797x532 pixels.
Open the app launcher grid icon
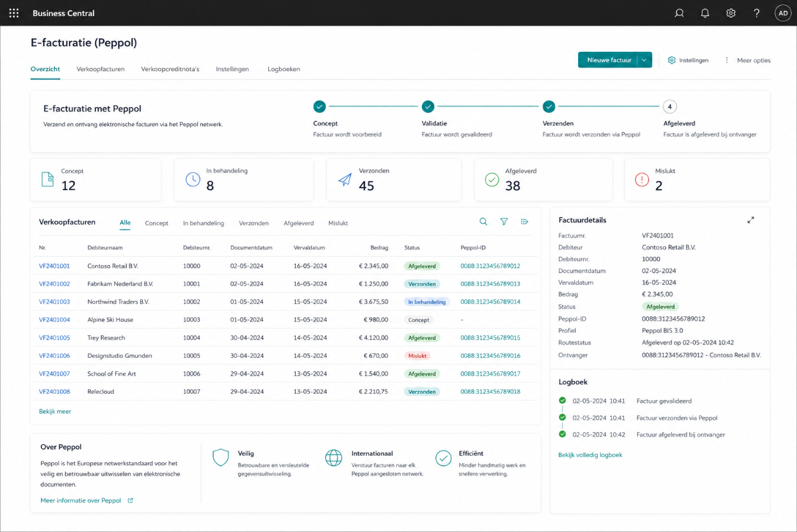[x=14, y=13]
